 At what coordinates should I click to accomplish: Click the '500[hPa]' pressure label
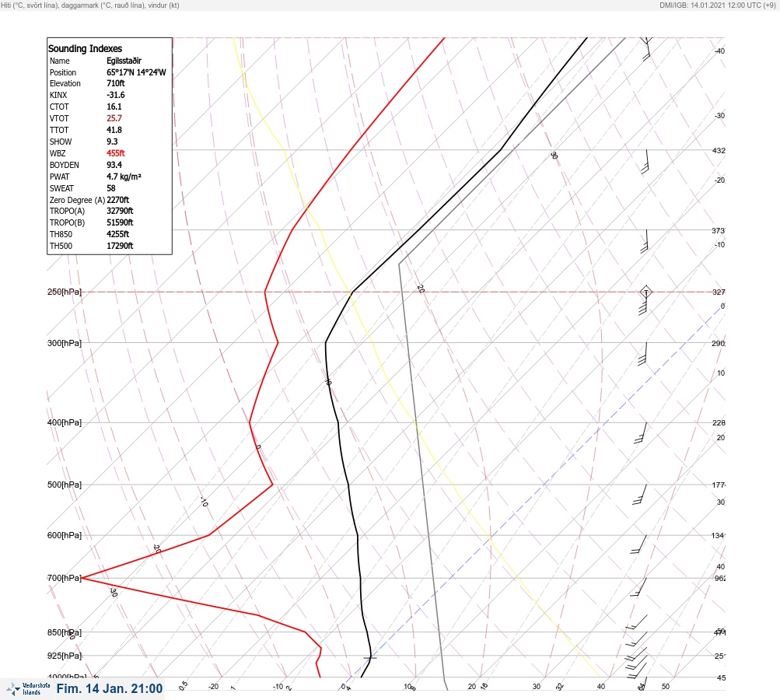65,485
